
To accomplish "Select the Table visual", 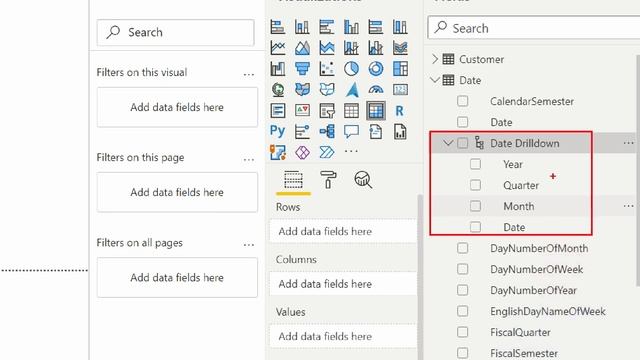I will tap(351, 111).
